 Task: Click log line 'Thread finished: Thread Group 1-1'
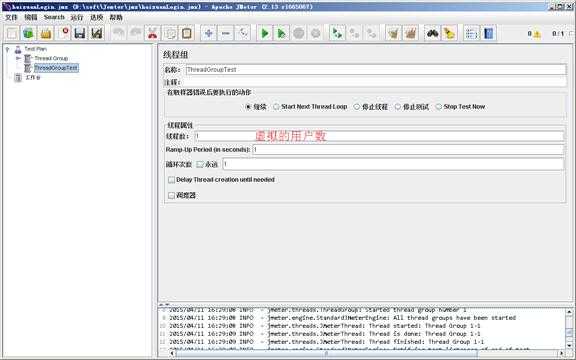(x=327, y=342)
